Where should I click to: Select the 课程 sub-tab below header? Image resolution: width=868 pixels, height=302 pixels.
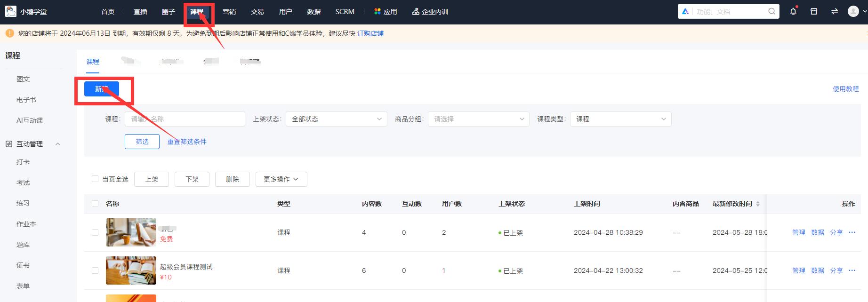point(93,62)
